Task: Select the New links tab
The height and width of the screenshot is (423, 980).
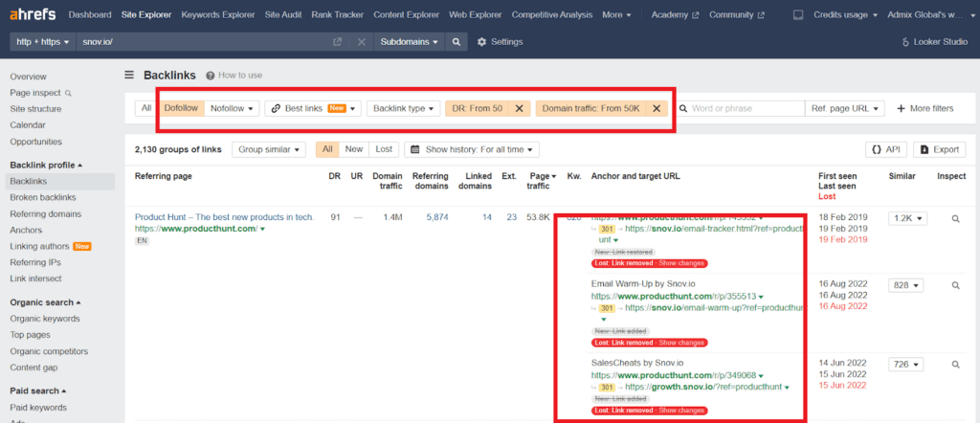Action: pyautogui.click(x=354, y=149)
